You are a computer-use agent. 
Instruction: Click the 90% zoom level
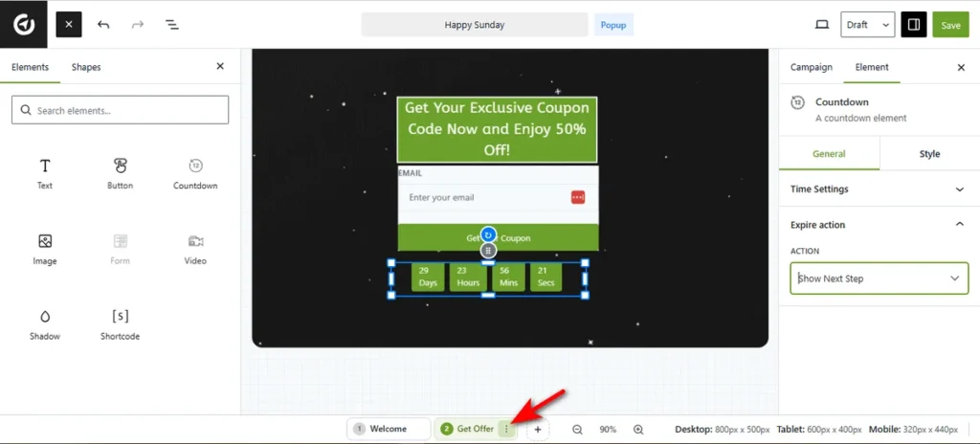tap(608, 430)
